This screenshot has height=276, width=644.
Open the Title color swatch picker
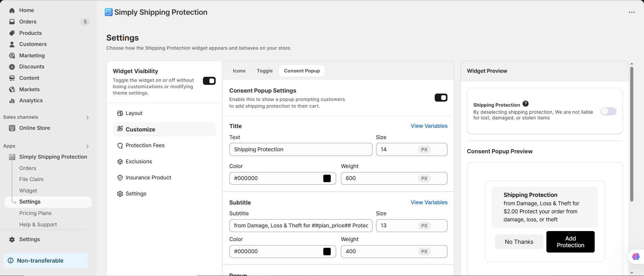tap(327, 178)
